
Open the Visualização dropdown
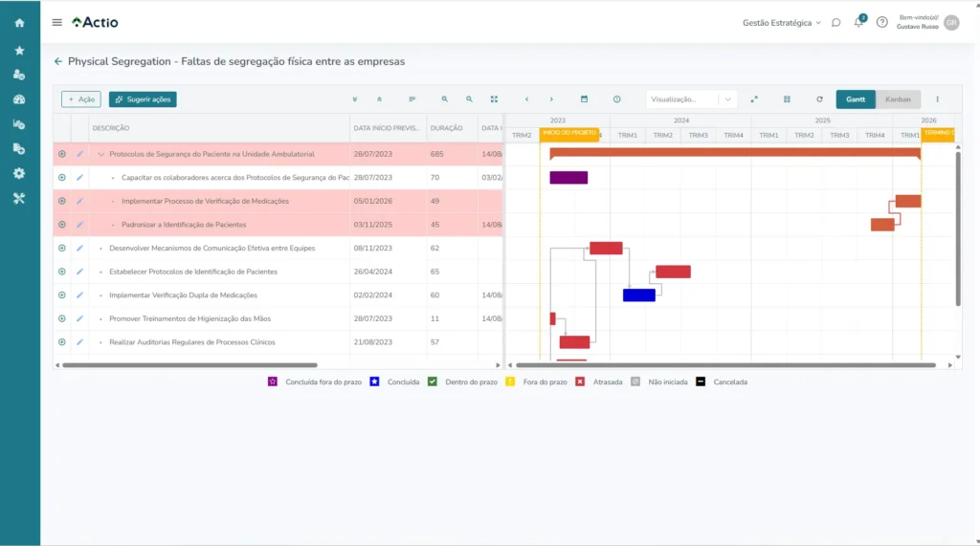(x=691, y=99)
